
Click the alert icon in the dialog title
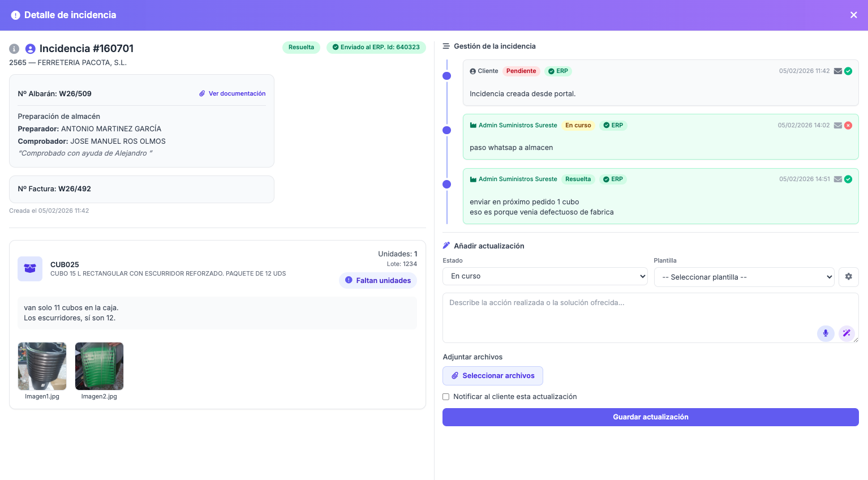pos(16,15)
